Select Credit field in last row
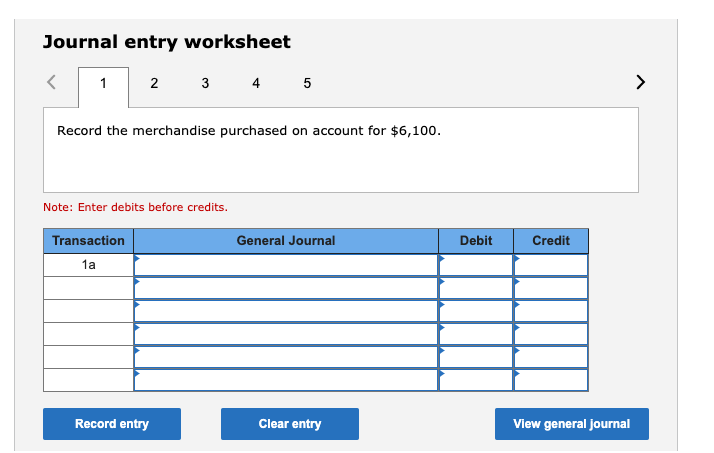Viewport: 714px width, 453px height. coord(551,380)
